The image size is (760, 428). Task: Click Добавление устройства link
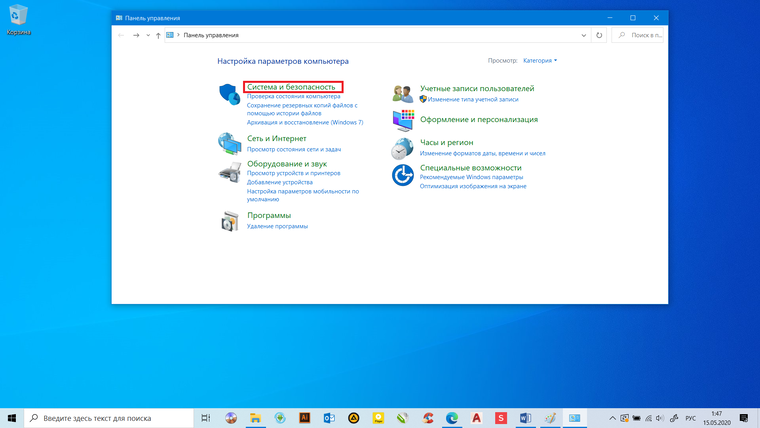tap(280, 182)
